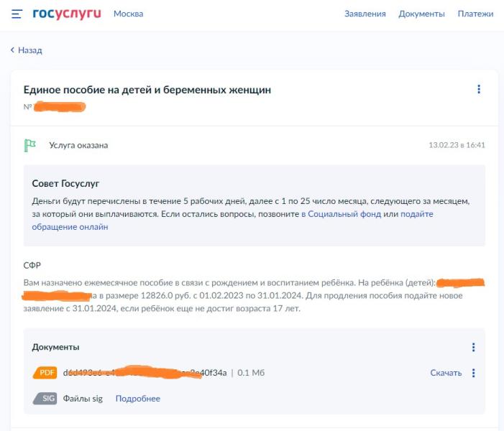Click the PDF document file name
Screen dimensions: 504x431
[x=145, y=373]
